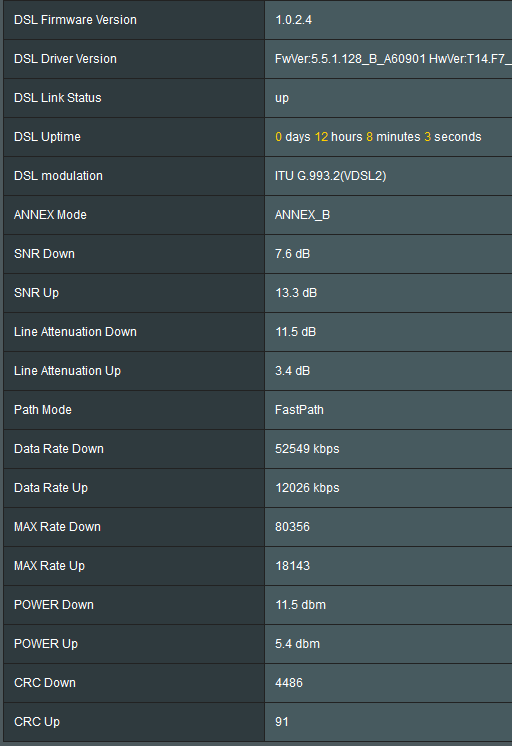Image resolution: width=512 pixels, height=746 pixels.
Task: Click the FastPath path mode value
Action: coord(299,410)
